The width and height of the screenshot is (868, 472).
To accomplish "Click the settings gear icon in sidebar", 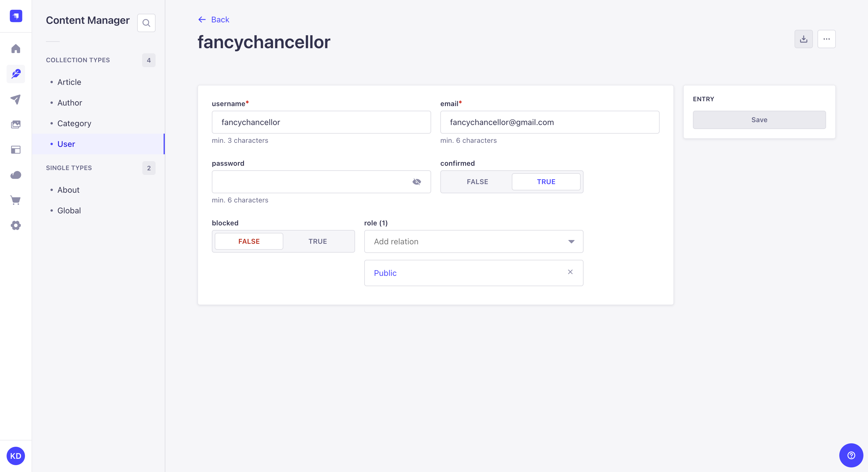I will click(x=16, y=226).
